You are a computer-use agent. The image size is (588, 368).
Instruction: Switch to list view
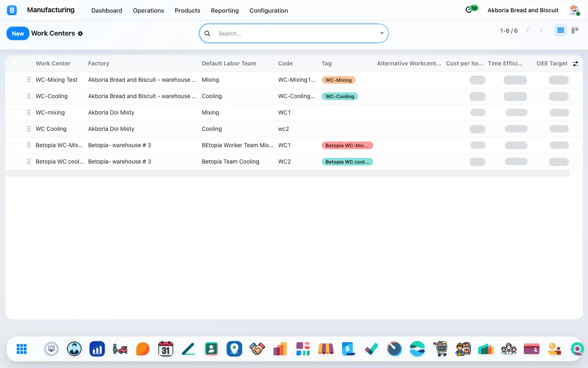coord(561,30)
